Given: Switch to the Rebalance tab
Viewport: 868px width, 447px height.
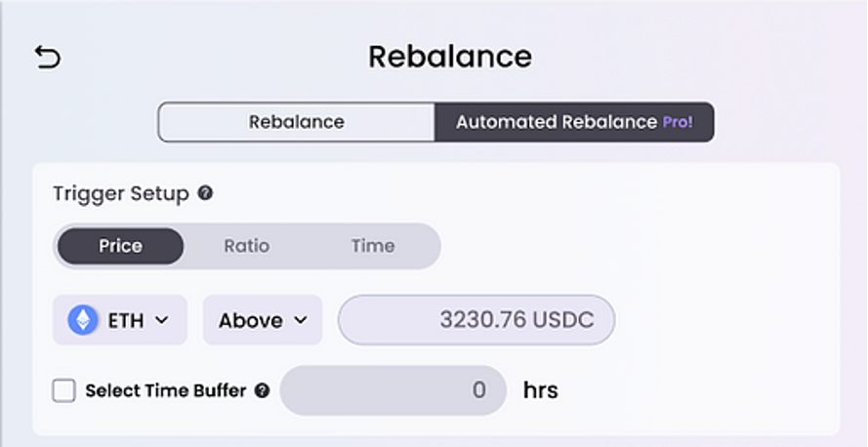Looking at the screenshot, I should (297, 122).
